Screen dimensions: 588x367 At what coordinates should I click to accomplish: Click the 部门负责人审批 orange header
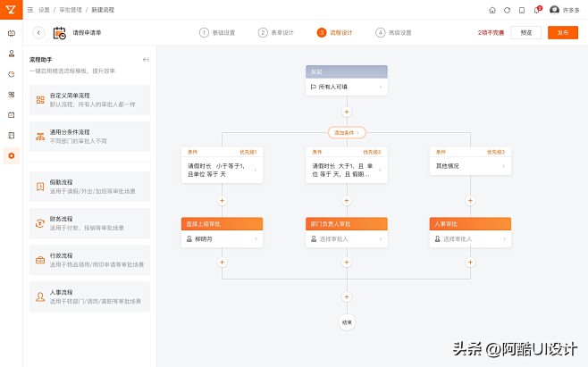(x=347, y=224)
